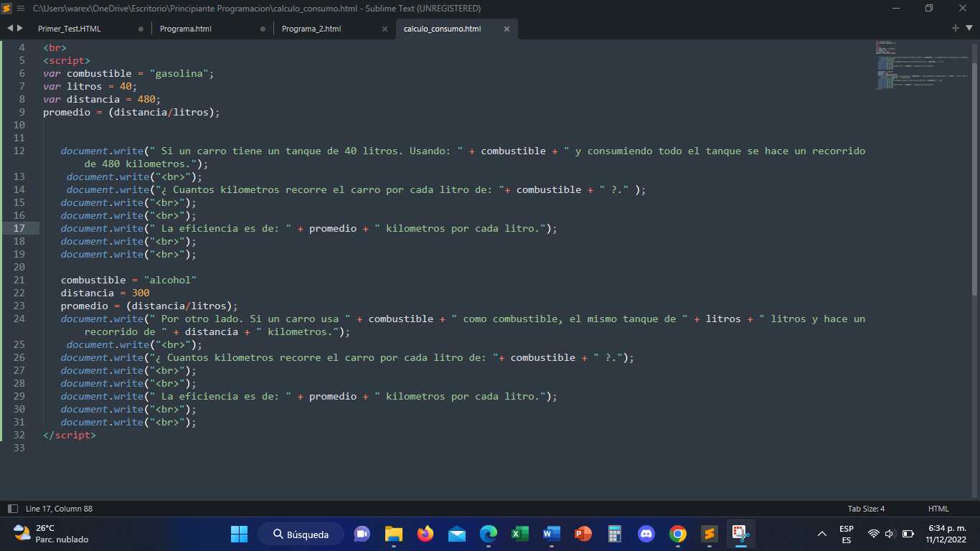This screenshot has width=980, height=551.
Task: Close the calculo_consumo.html tab
Action: coord(507,29)
